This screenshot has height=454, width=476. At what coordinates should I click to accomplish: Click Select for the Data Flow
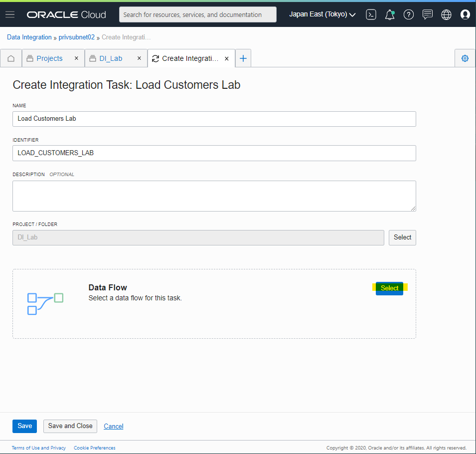tap(389, 288)
